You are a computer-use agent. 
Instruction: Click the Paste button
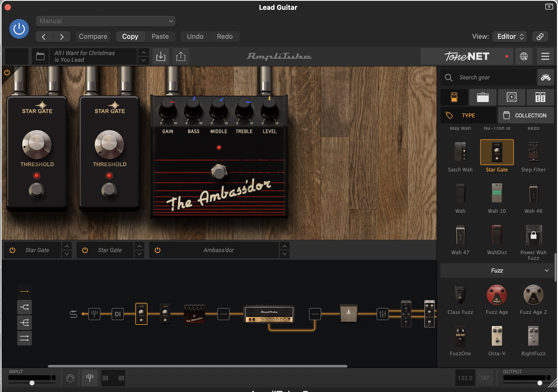(x=160, y=36)
